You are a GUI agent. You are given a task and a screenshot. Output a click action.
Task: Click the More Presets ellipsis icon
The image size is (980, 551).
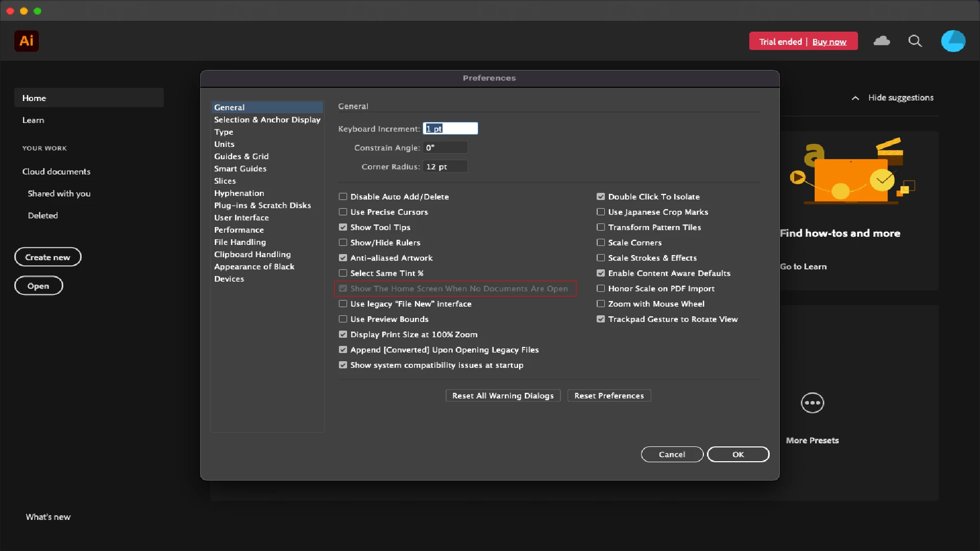[812, 403]
